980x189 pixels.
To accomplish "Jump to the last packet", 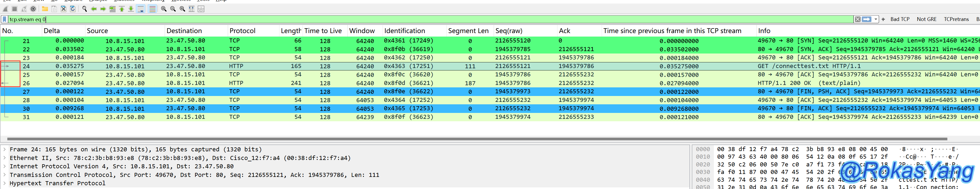I will click(x=131, y=9).
